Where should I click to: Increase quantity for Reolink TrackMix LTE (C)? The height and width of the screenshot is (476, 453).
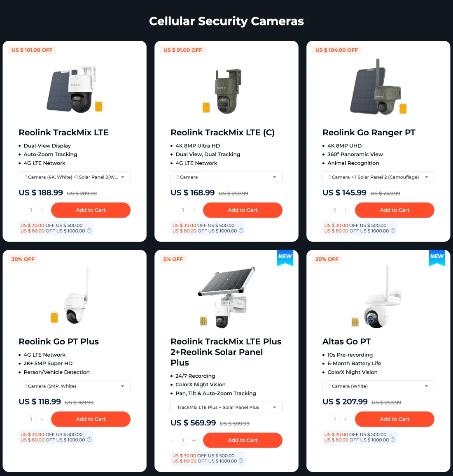[194, 210]
